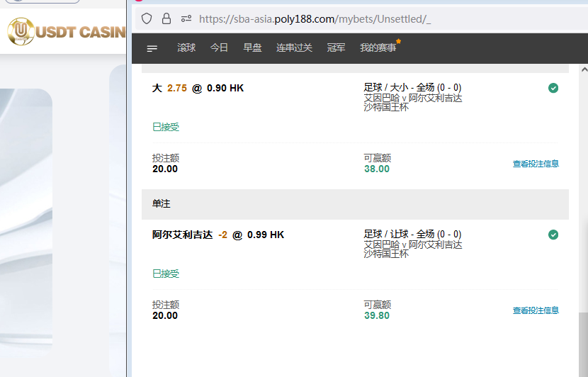Click the scrollbar up arrow
588x377 pixels.
583,69
